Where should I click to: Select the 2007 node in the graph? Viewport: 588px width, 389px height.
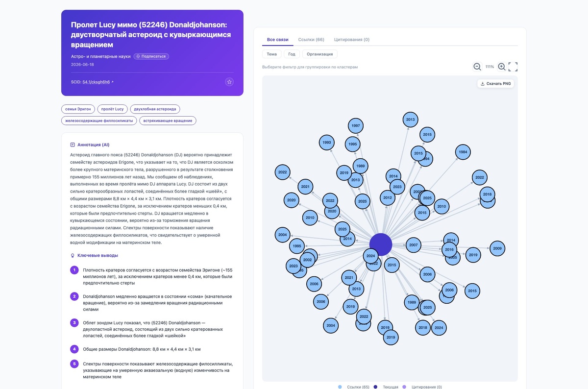tap(414, 245)
